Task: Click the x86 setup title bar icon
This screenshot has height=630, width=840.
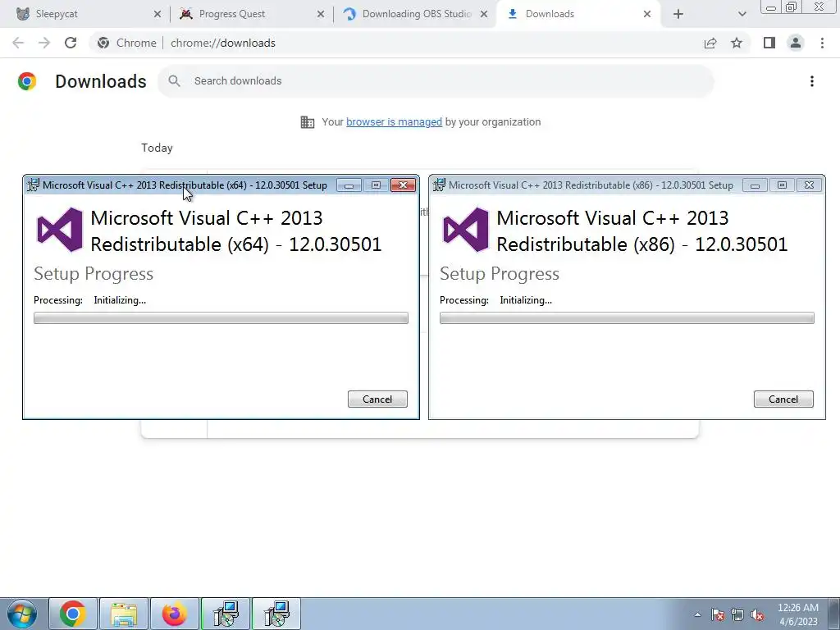Action: pyautogui.click(x=440, y=185)
